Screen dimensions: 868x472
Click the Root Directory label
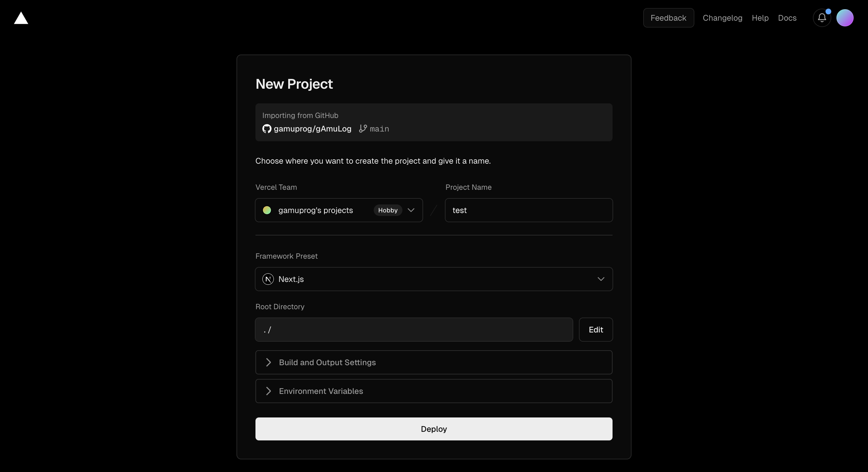[280, 307]
